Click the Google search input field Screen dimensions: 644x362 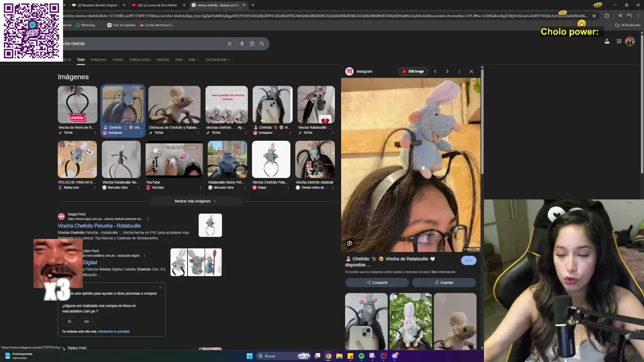[143, 44]
